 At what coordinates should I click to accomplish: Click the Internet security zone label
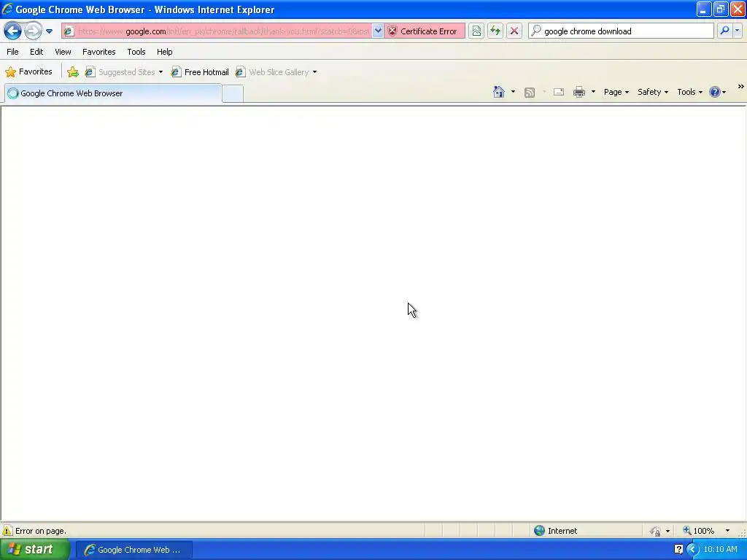(x=562, y=531)
